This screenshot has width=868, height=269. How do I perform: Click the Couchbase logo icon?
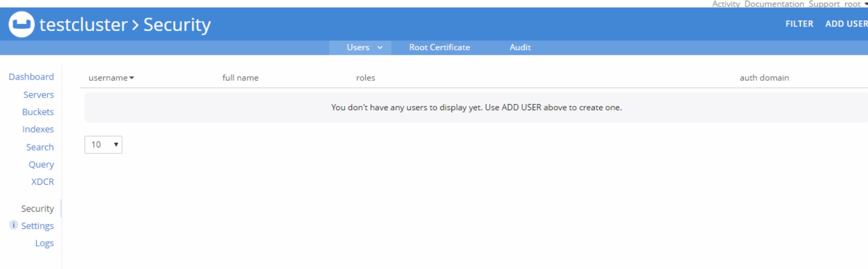(22, 24)
